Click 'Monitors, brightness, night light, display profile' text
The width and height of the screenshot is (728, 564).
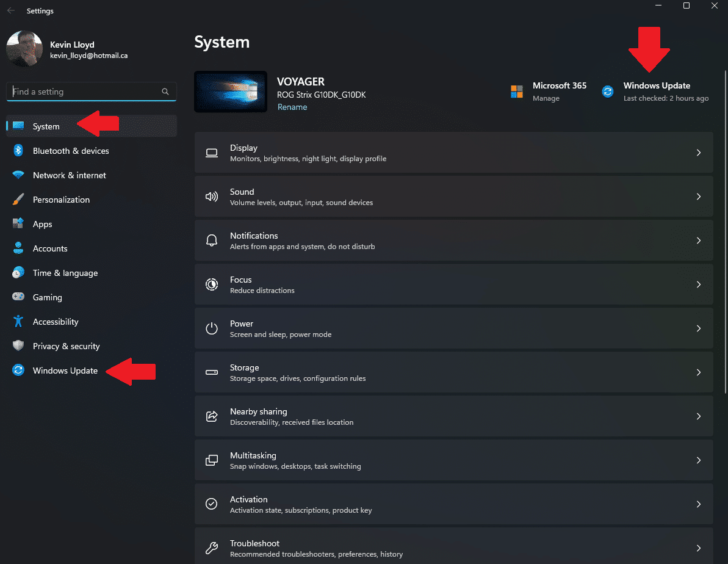tap(308, 159)
